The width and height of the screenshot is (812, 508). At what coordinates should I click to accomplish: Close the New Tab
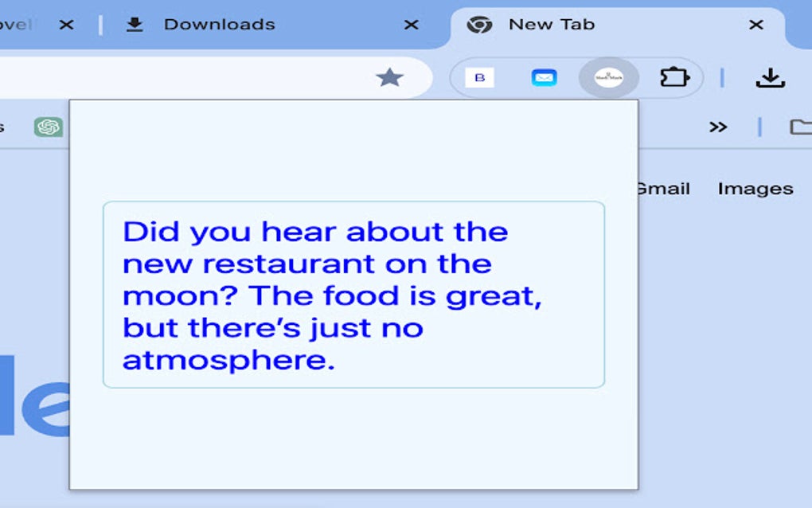click(x=755, y=25)
